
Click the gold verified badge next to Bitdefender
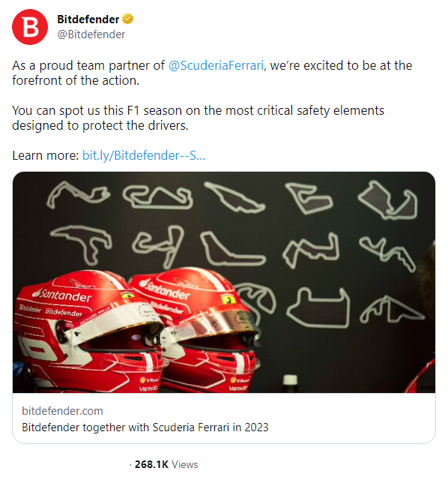pyautogui.click(x=127, y=19)
